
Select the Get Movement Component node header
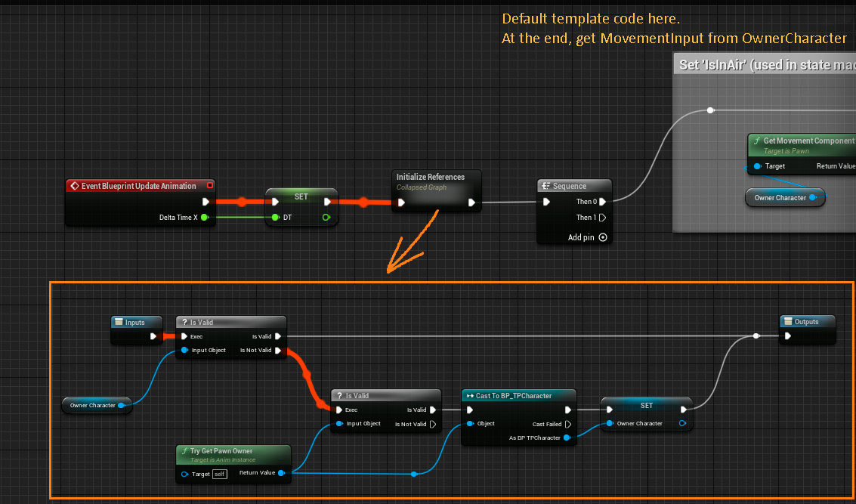coord(802,145)
